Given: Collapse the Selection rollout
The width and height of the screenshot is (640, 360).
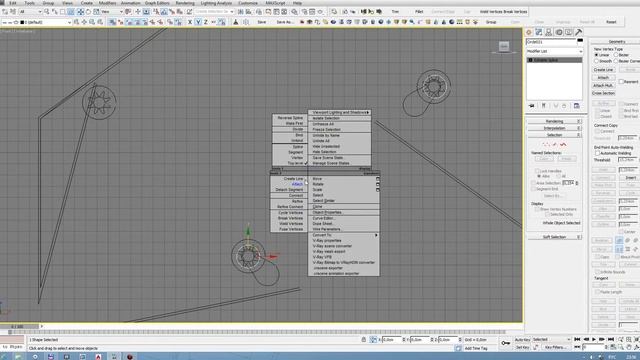Looking at the screenshot, I should point(554,135).
